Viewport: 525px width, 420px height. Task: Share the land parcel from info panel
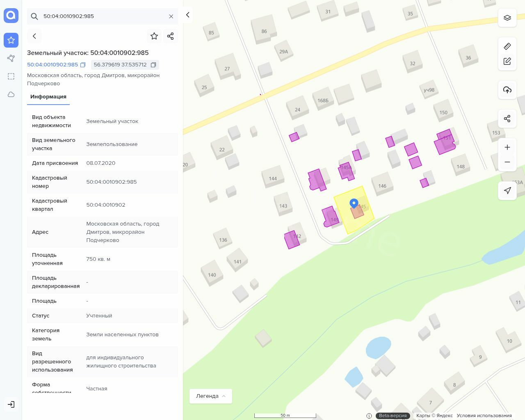click(171, 36)
